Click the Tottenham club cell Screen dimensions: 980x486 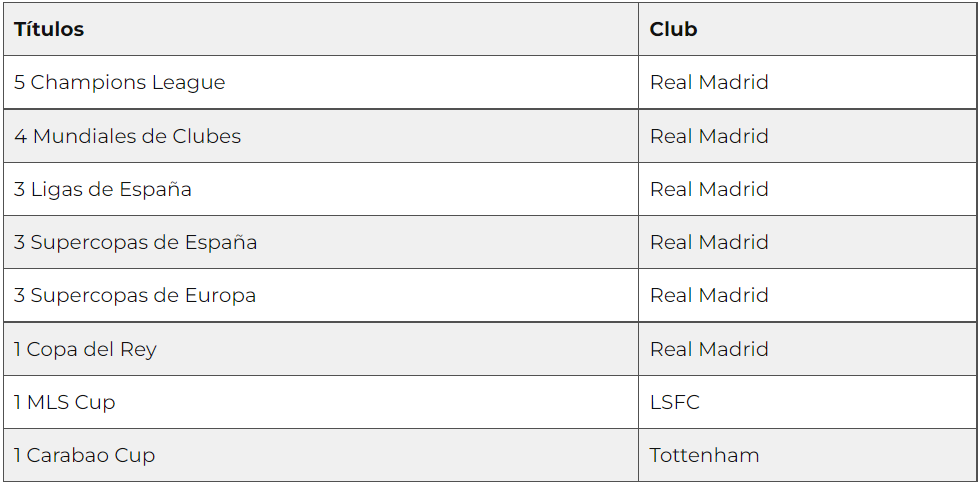[x=704, y=455]
